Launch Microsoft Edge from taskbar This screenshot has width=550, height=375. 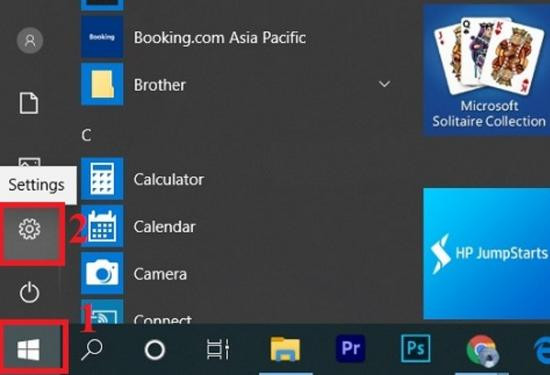coord(542,351)
